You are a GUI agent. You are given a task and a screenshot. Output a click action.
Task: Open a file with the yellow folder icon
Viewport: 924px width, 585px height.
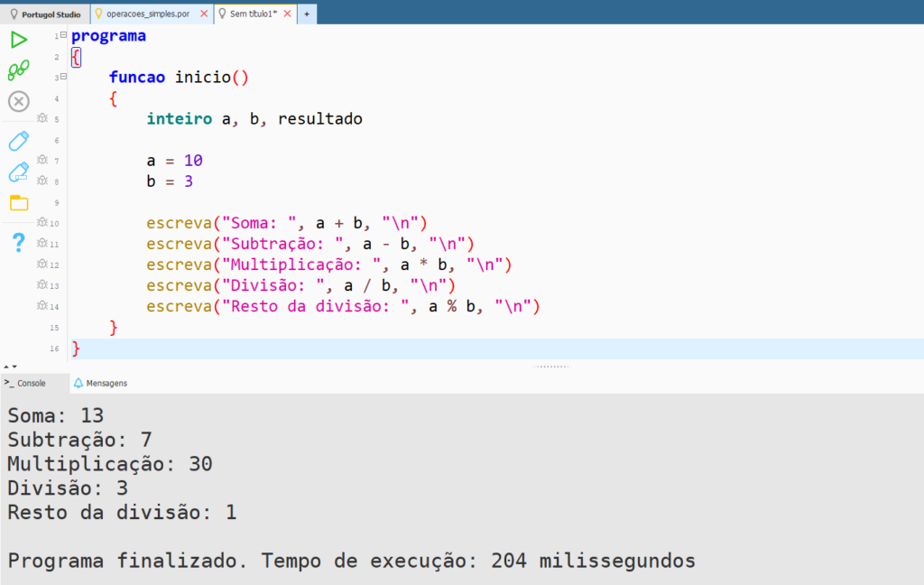18,203
